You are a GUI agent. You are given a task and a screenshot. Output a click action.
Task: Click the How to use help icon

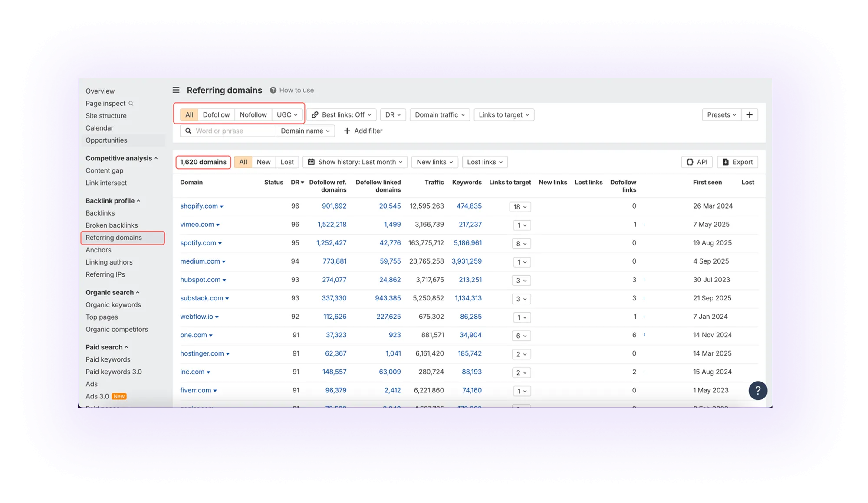point(273,90)
